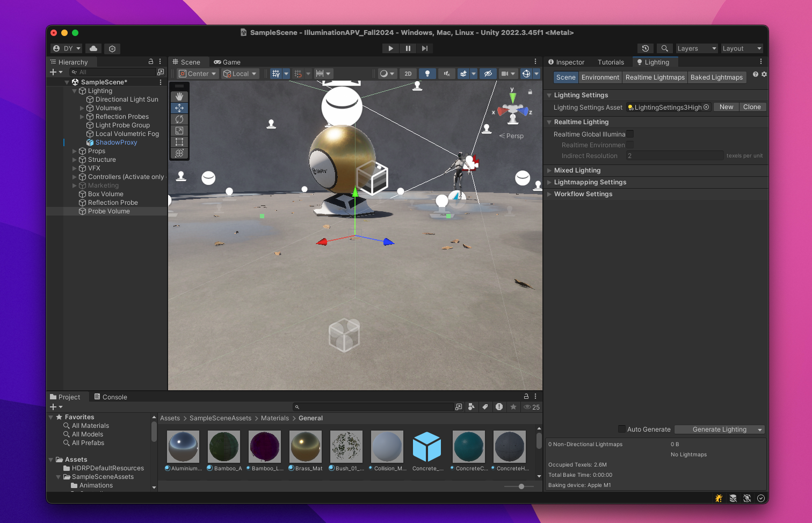Open the Local handle rotation dropdown
Screen dimensions: 812x523
click(x=241, y=74)
